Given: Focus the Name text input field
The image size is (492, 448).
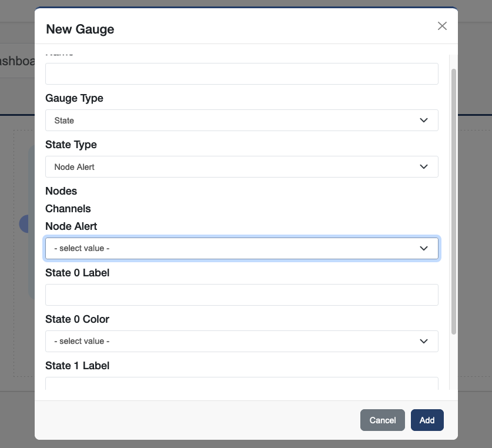Looking at the screenshot, I should pos(241,74).
